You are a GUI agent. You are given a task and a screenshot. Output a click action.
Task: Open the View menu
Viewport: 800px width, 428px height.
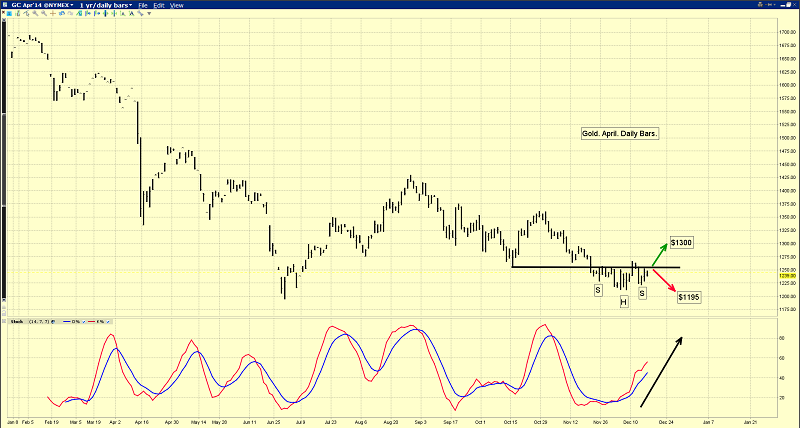176,5
